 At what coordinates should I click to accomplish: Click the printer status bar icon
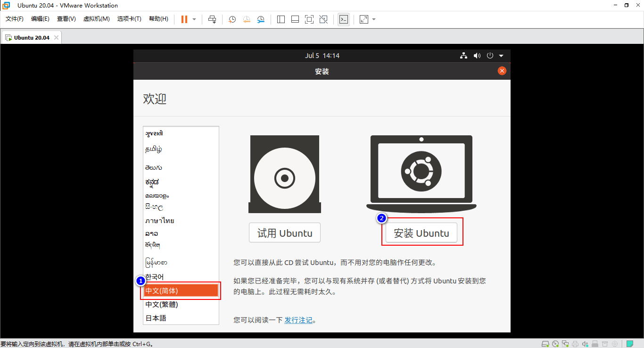point(575,344)
